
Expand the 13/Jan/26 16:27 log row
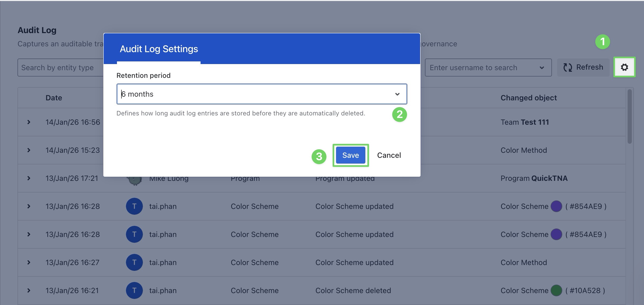(x=29, y=262)
